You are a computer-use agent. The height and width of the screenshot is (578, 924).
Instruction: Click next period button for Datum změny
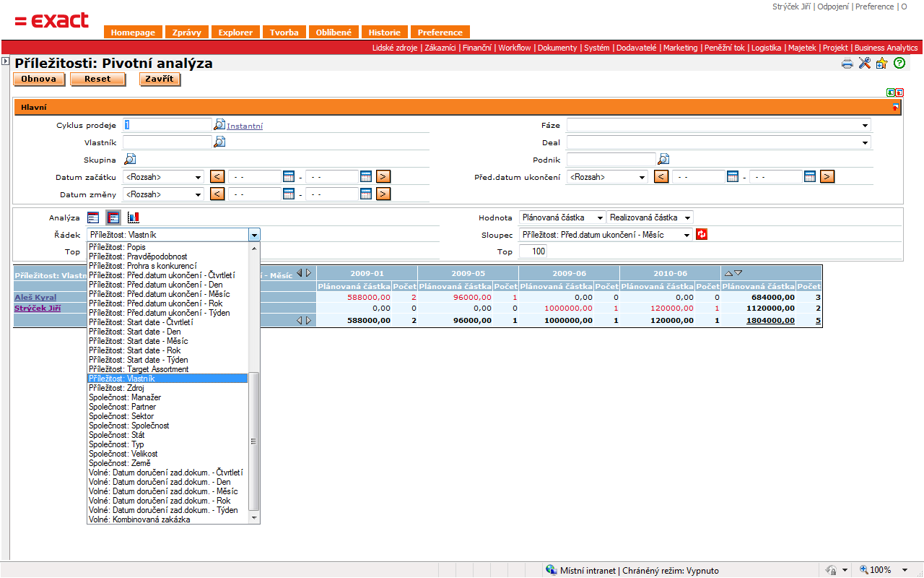coord(383,194)
